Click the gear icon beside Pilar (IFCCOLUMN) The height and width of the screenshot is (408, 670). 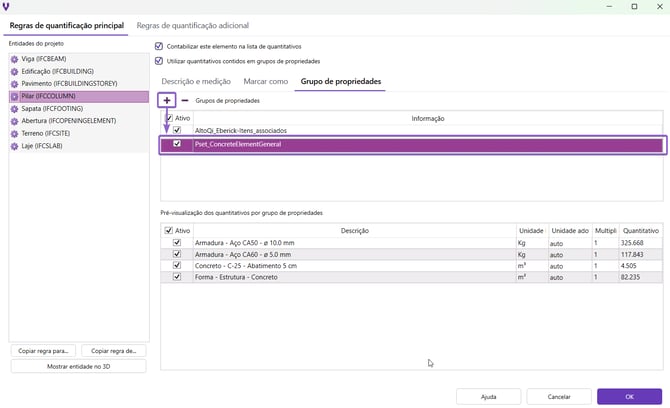(x=14, y=96)
